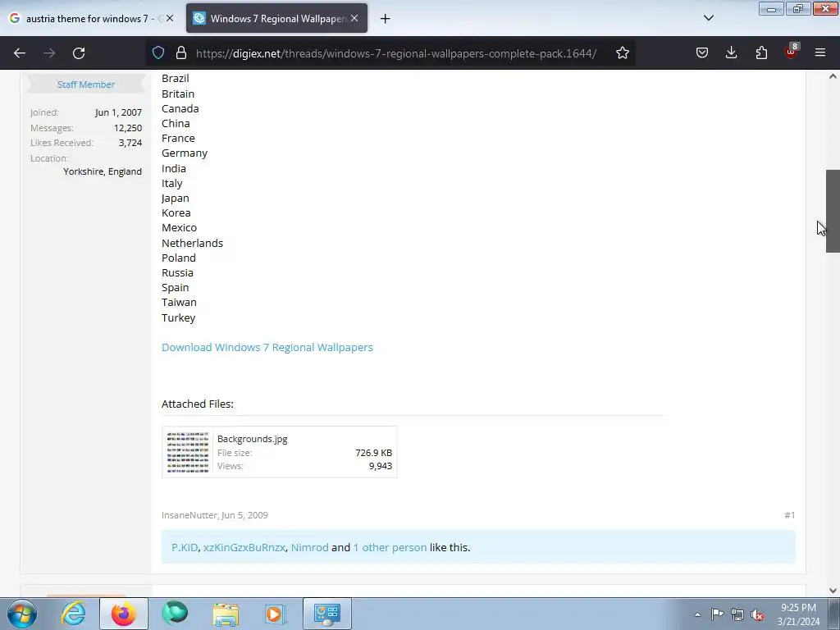Bookmark this page with the star
The image size is (840, 630).
(x=622, y=53)
